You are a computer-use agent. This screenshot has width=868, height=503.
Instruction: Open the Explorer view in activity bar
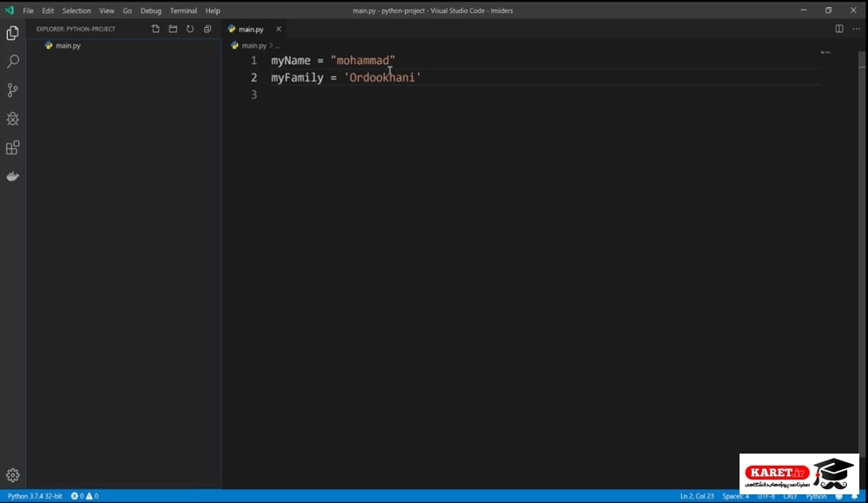[x=13, y=33]
